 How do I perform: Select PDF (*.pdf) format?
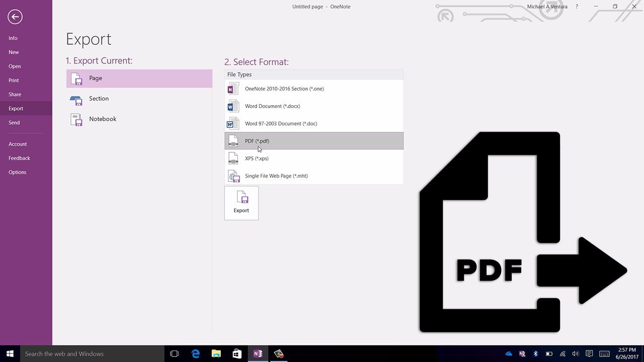[x=314, y=141]
